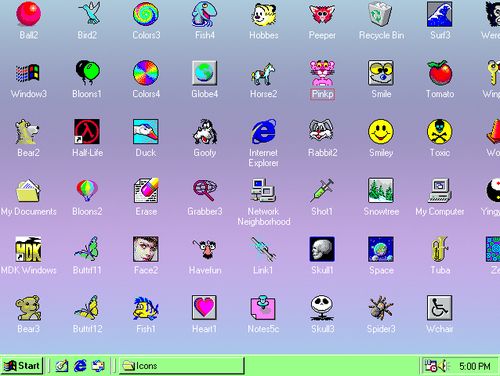Screen dimensions: 500x376
Task: Select the Toxic skull crossbones icon
Action: 440,131
